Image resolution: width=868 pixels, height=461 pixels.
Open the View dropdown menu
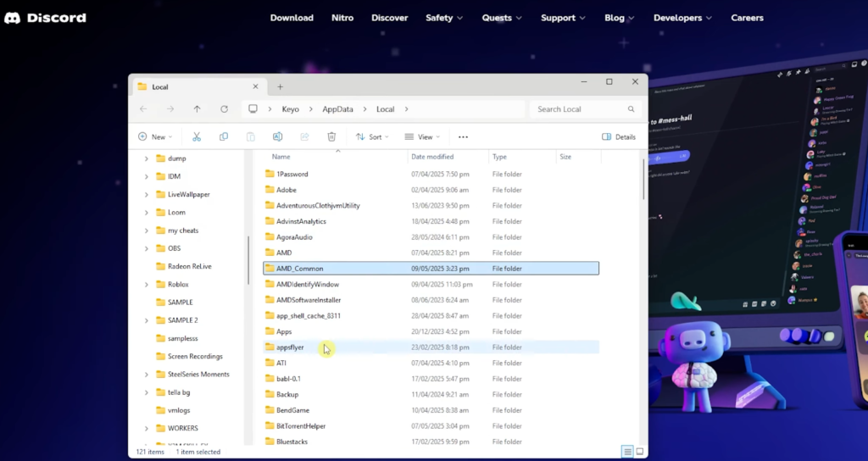pos(422,136)
